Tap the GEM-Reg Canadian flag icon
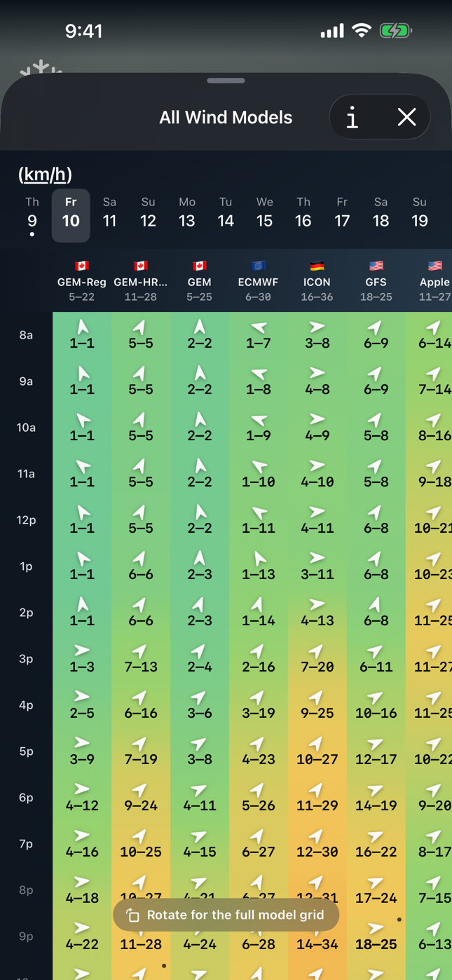This screenshot has height=980, width=452. pos(82,266)
